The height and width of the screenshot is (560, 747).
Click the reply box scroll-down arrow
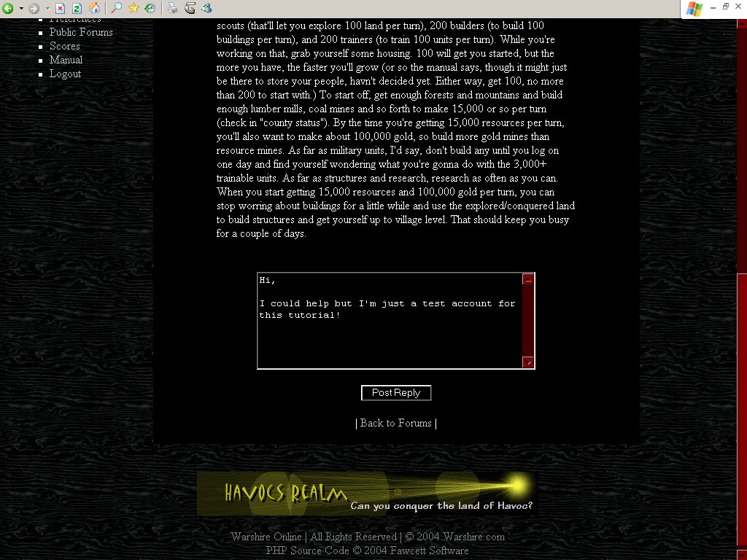(x=529, y=362)
